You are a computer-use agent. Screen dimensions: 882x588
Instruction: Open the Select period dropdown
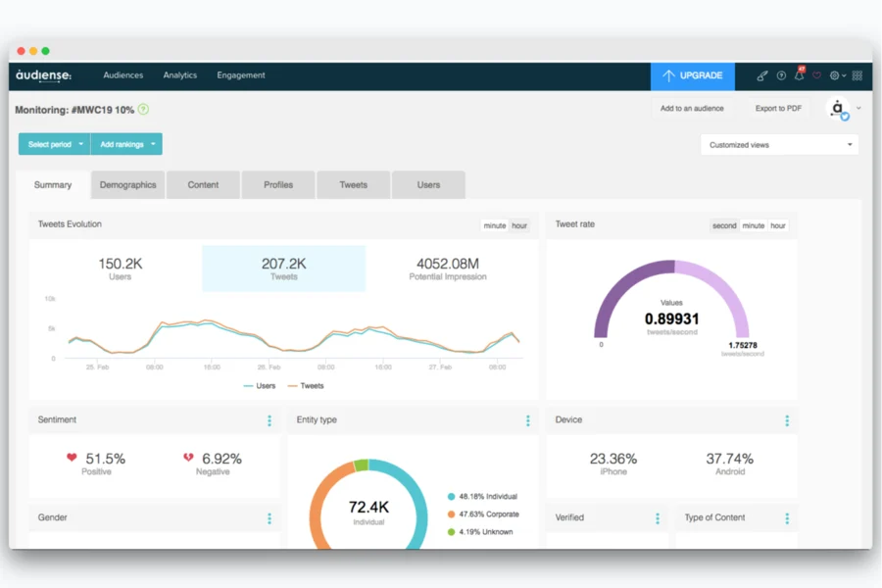[x=55, y=144]
